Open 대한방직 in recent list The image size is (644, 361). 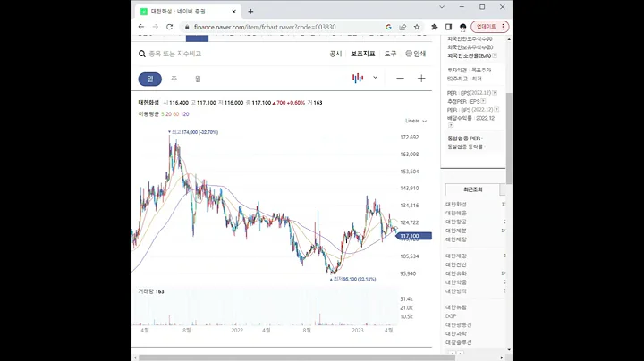click(x=456, y=291)
